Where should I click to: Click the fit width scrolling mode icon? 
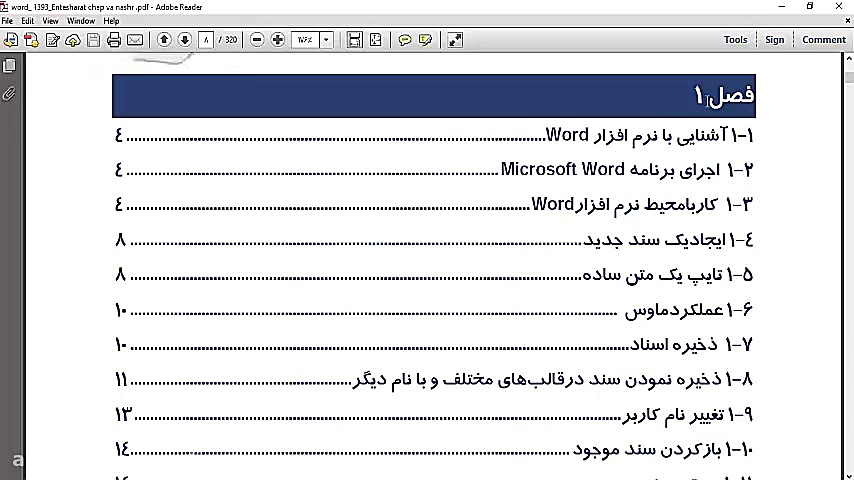tap(355, 40)
